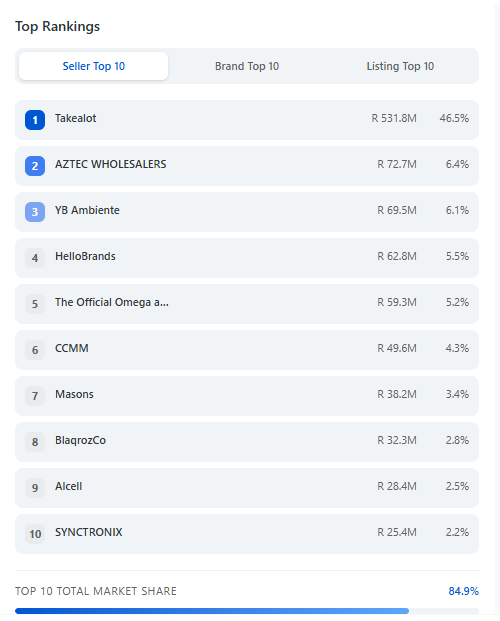Click the R 59.3M revenue value
This screenshot has height=621, width=500.
click(397, 302)
